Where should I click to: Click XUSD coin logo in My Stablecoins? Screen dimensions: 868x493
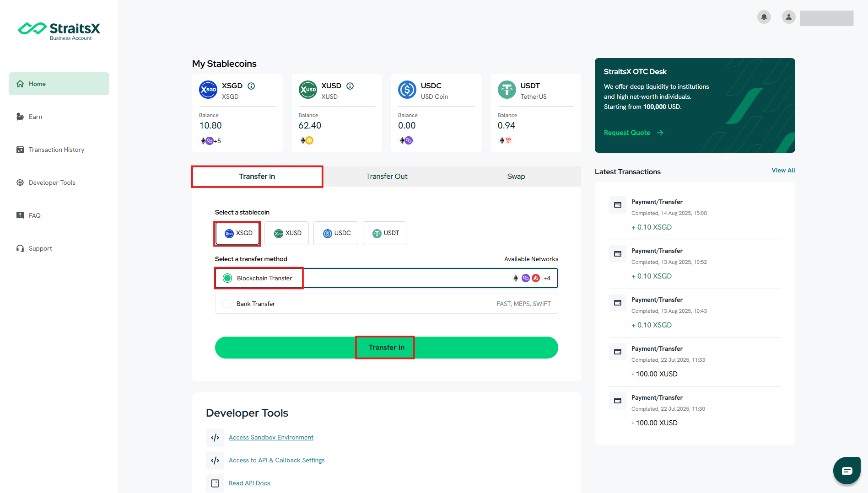coord(308,90)
